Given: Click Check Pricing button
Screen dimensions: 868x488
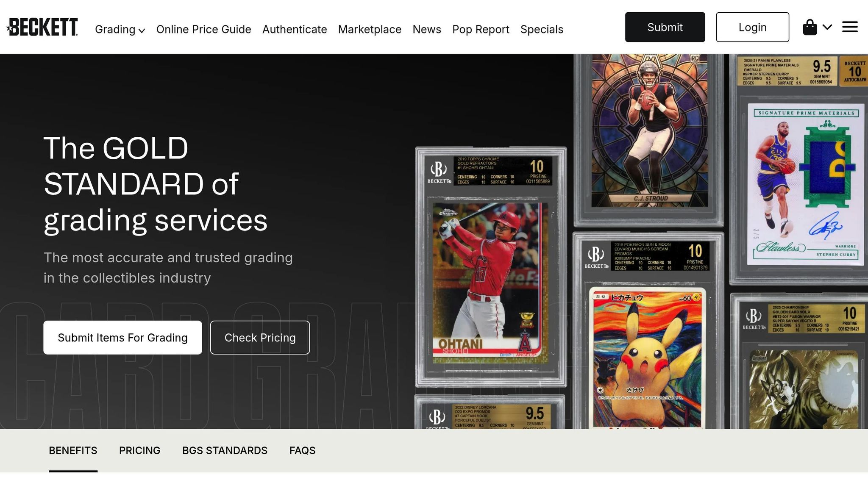Looking at the screenshot, I should point(260,338).
